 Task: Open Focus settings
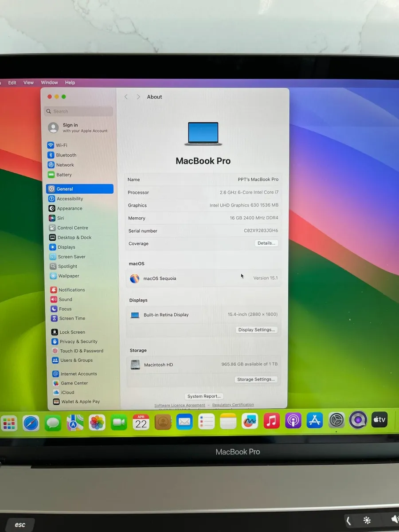click(x=61, y=309)
